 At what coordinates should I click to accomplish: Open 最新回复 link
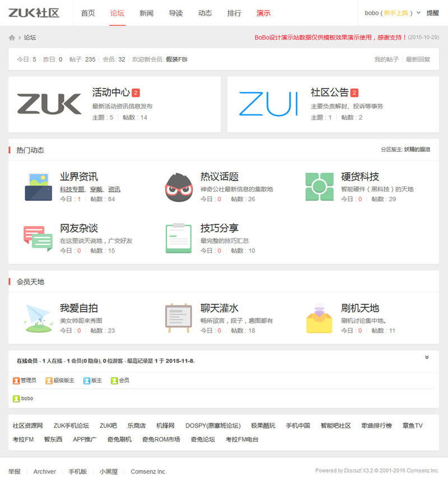[x=418, y=59]
